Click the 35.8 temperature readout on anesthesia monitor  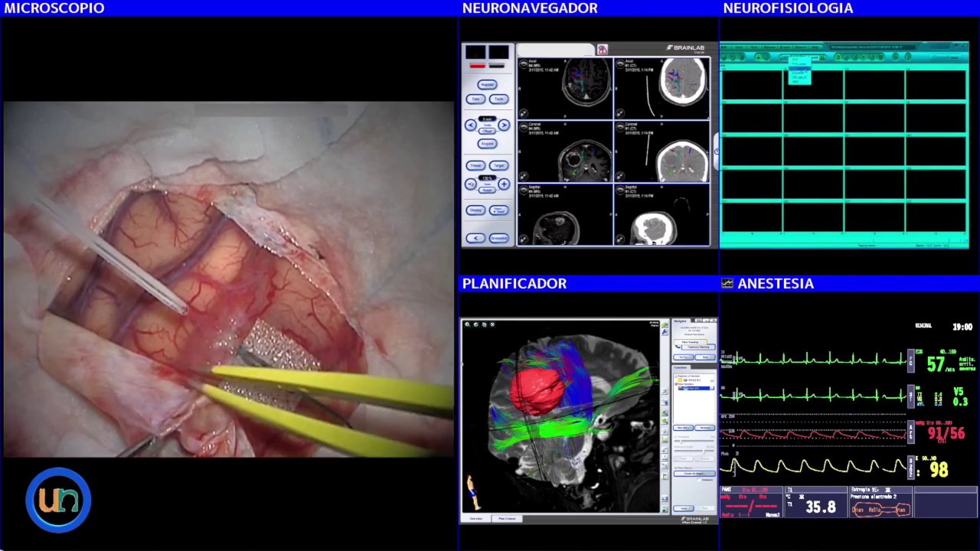click(x=820, y=507)
